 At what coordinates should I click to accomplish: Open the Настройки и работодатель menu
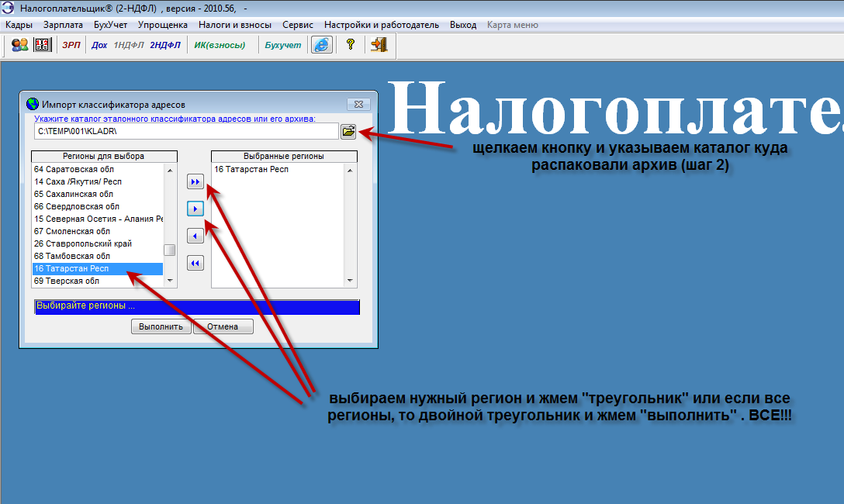382,25
